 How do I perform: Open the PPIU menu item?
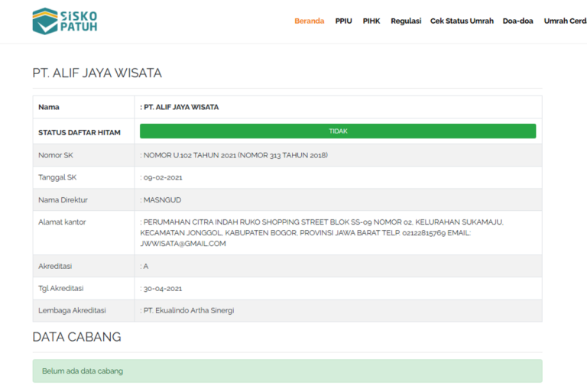[343, 21]
